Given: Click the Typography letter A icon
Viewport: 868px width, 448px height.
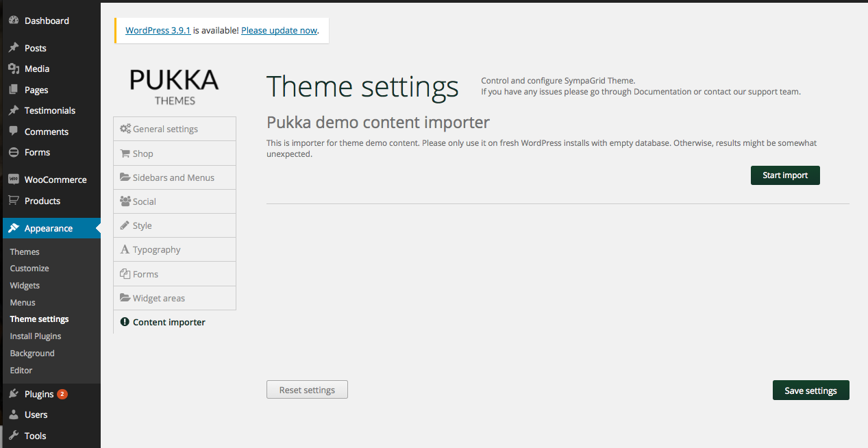Looking at the screenshot, I should pyautogui.click(x=125, y=249).
